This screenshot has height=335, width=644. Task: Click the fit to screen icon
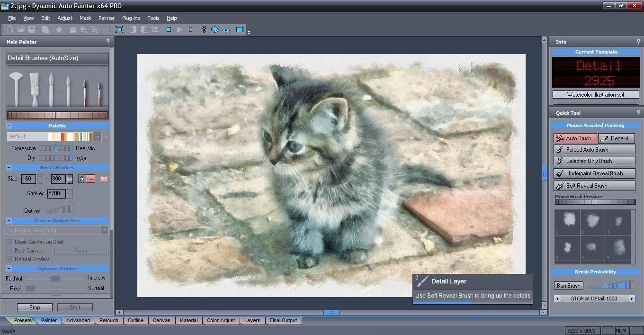[119, 29]
